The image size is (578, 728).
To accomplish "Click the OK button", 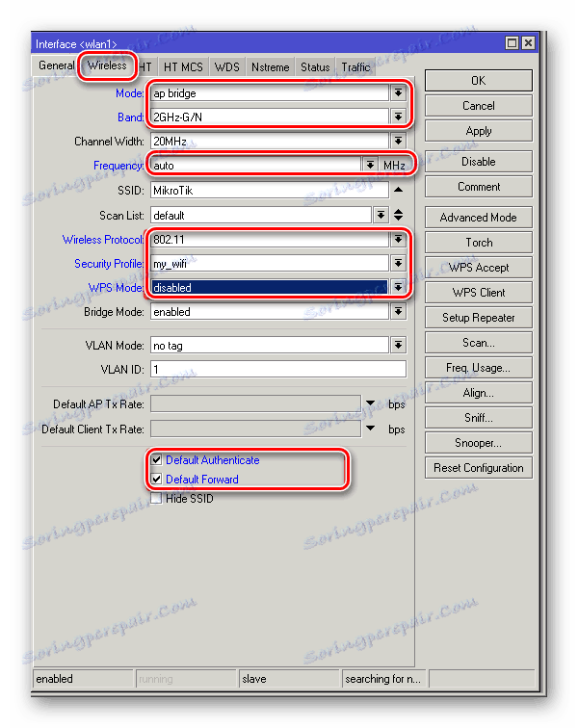I will click(479, 81).
